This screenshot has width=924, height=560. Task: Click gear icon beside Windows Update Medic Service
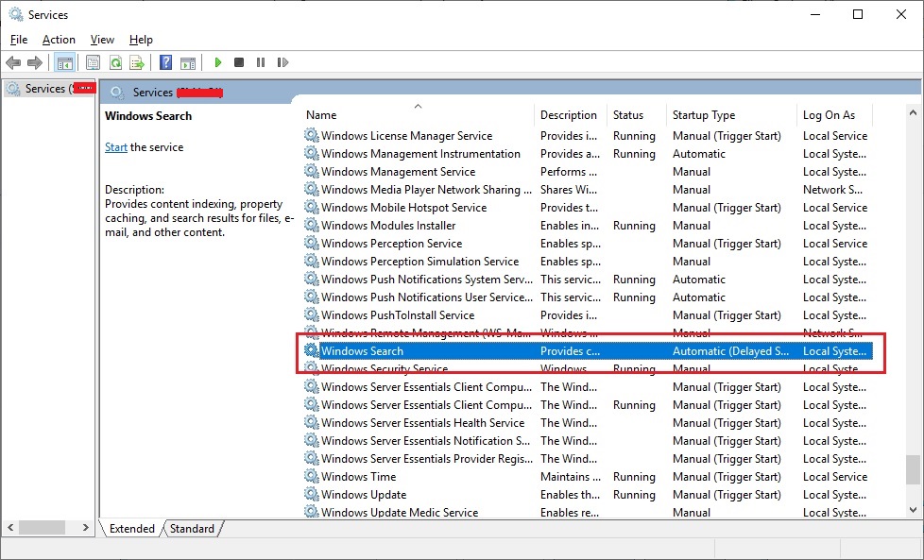pyautogui.click(x=311, y=512)
